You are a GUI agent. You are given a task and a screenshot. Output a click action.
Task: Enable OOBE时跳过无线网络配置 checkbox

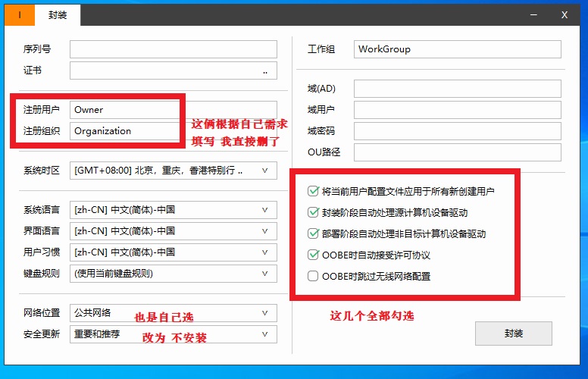(x=313, y=277)
